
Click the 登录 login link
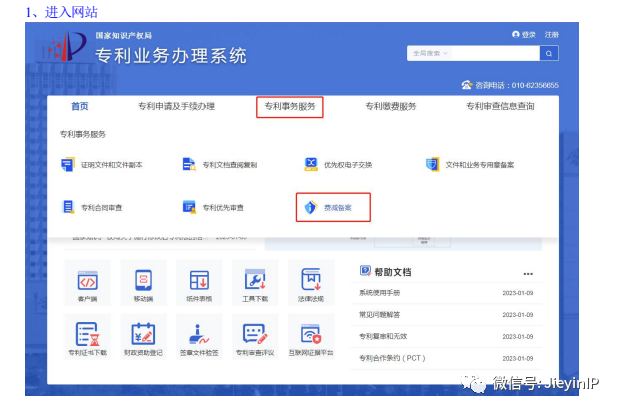(529, 35)
